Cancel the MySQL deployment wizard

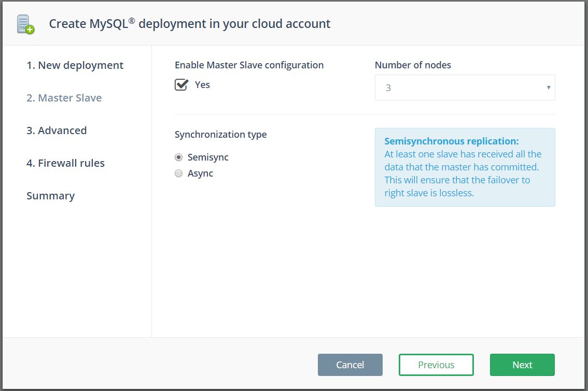(350, 365)
